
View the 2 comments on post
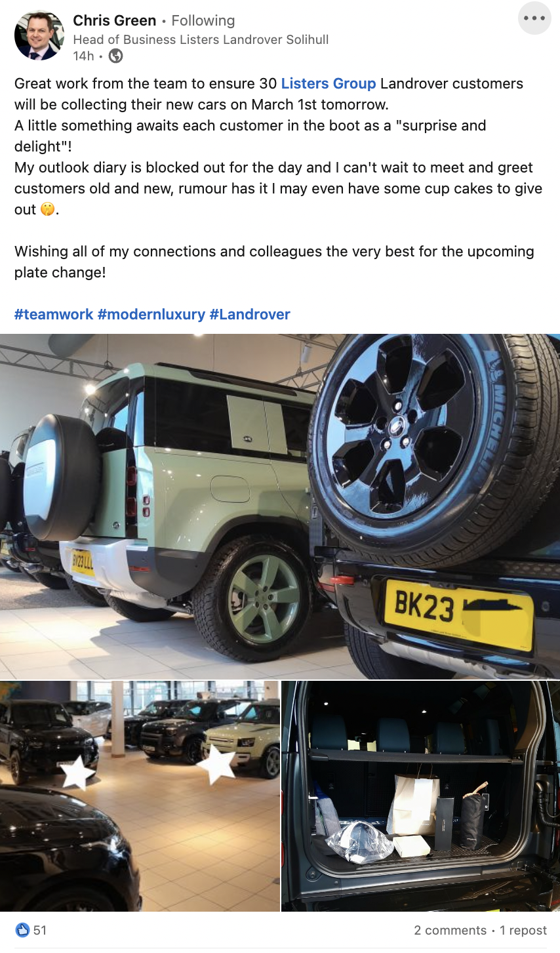click(x=450, y=930)
